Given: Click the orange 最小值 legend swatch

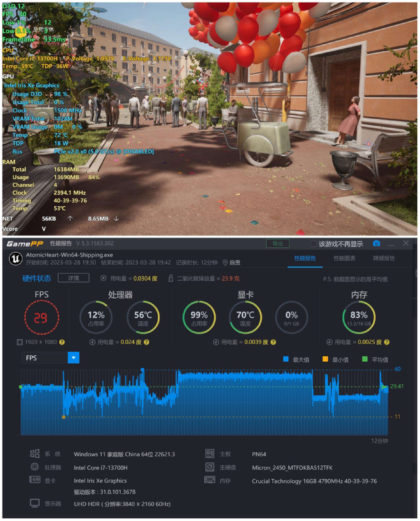Looking at the screenshot, I should tap(325, 359).
